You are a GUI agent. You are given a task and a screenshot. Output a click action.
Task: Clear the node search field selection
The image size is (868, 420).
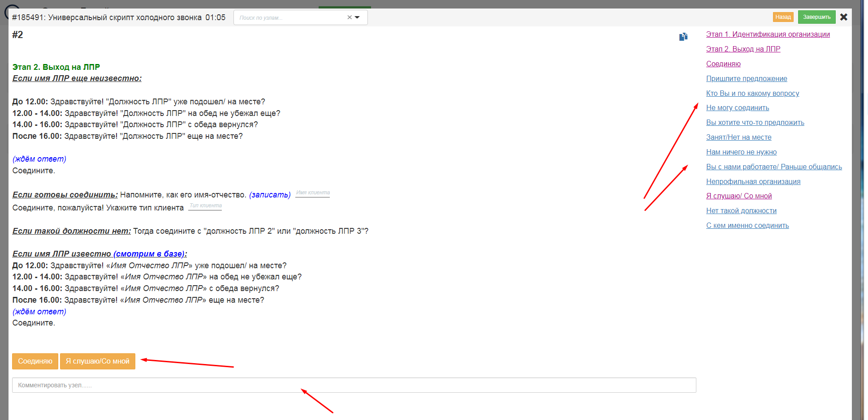350,17
